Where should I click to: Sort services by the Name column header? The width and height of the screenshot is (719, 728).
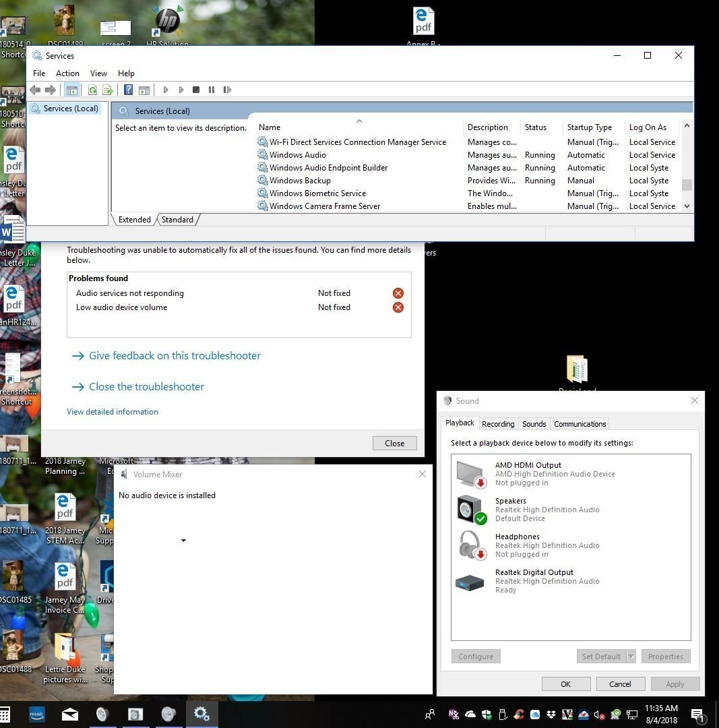(x=359, y=127)
